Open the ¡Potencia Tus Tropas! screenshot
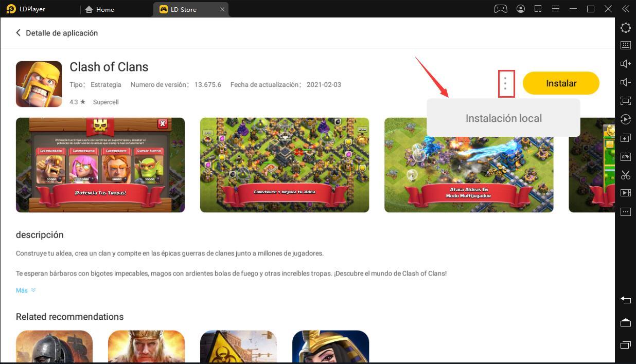This screenshot has height=364, width=636. tap(100, 165)
